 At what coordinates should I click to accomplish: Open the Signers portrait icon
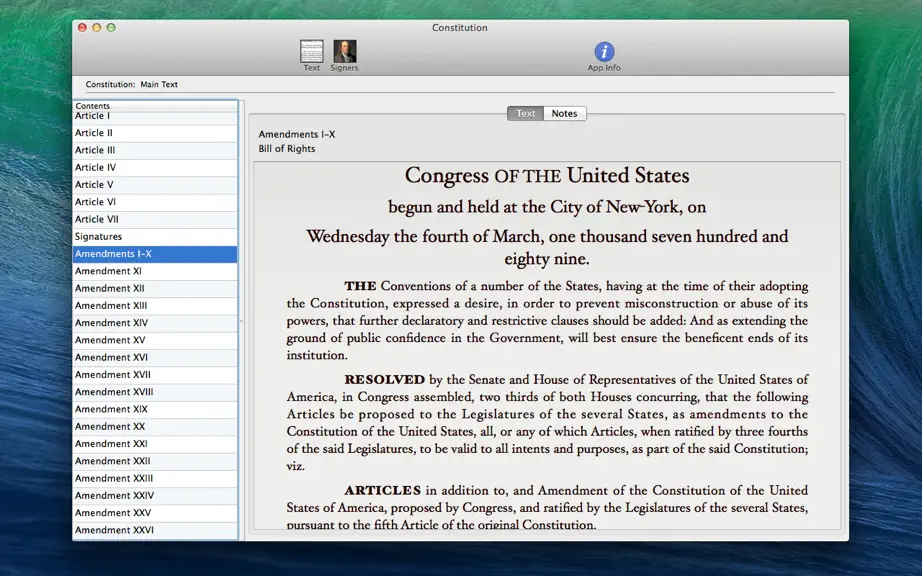(345, 52)
